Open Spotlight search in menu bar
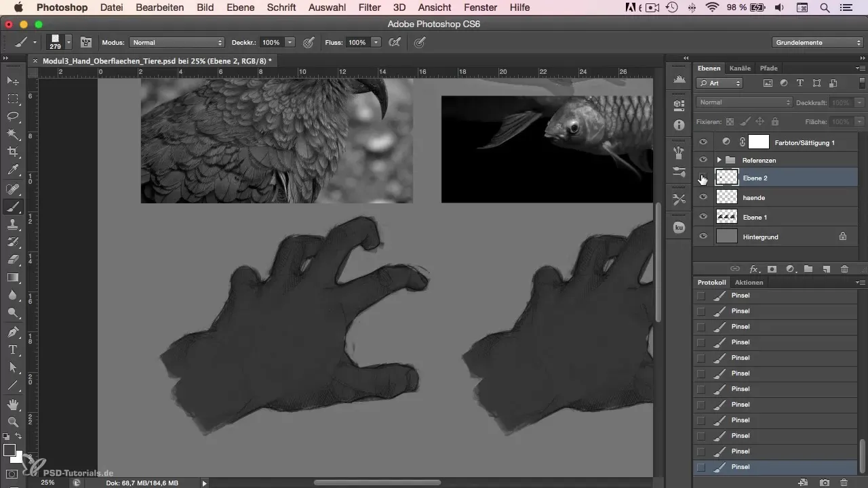This screenshot has height=488, width=868. tap(825, 7)
